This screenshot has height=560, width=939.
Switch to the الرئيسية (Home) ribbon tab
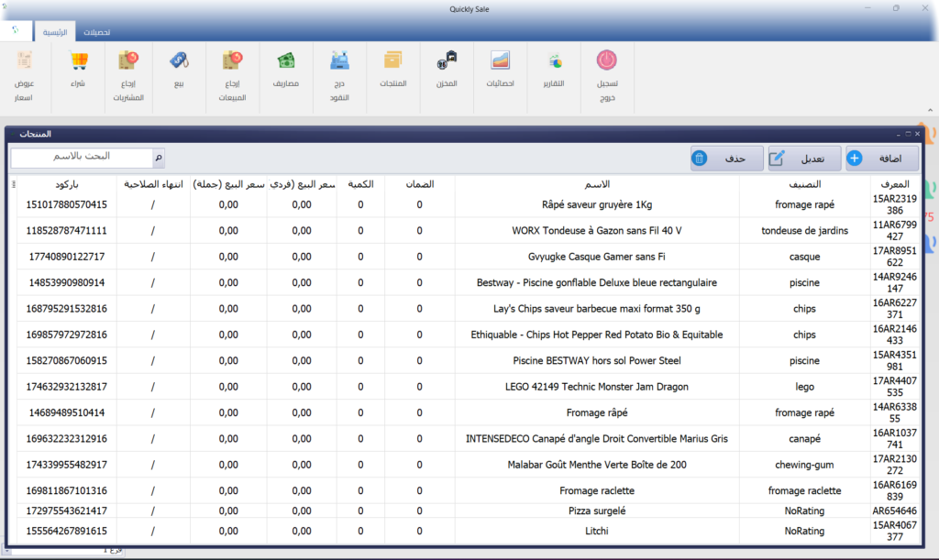(x=54, y=32)
